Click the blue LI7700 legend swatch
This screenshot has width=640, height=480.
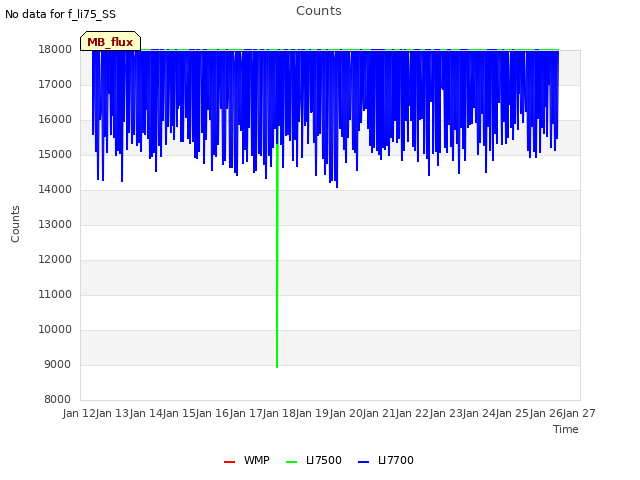(x=363, y=462)
